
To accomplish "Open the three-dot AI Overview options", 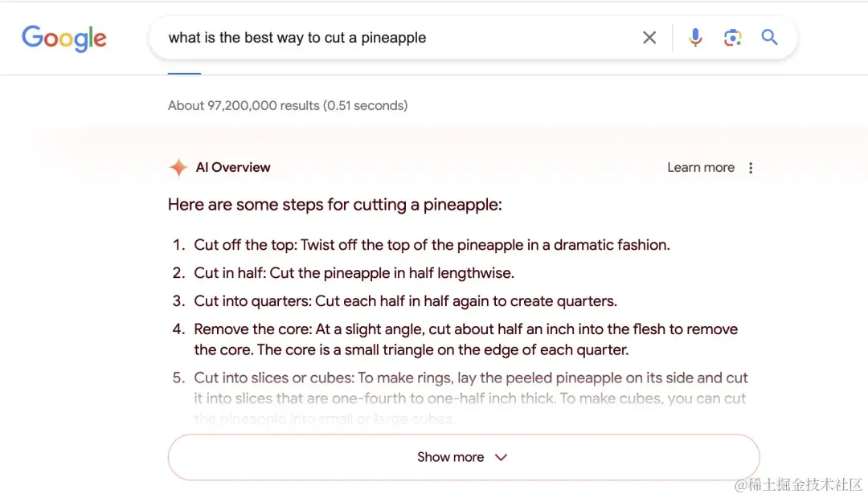I will point(751,168).
